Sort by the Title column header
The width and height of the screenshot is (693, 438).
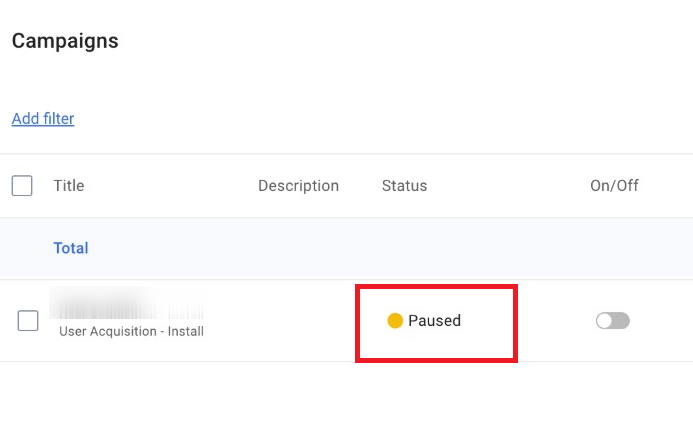(x=69, y=186)
